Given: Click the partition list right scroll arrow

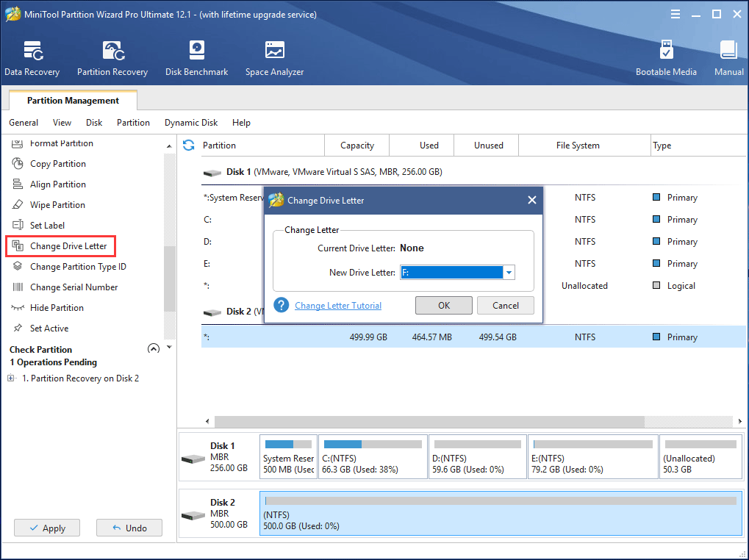Looking at the screenshot, I should click(x=739, y=421).
